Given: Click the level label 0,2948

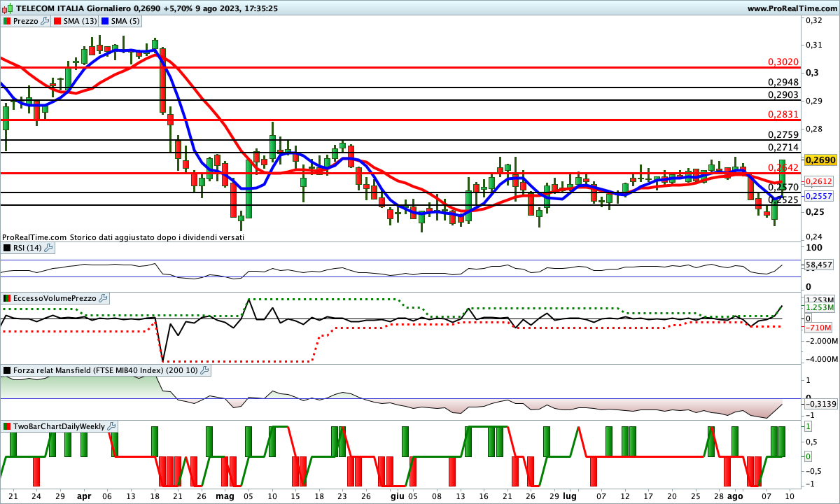Looking at the screenshot, I should [x=783, y=83].
